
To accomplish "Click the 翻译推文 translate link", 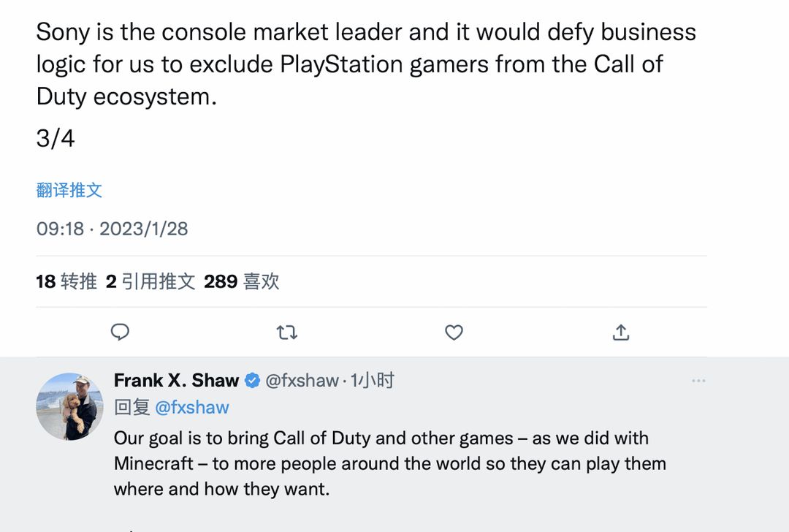I will pyautogui.click(x=69, y=190).
